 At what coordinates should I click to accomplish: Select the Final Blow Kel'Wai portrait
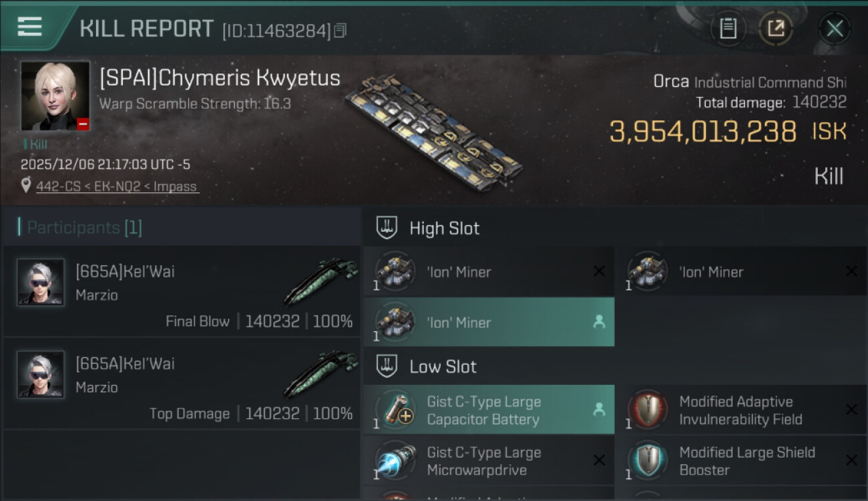[x=41, y=283]
